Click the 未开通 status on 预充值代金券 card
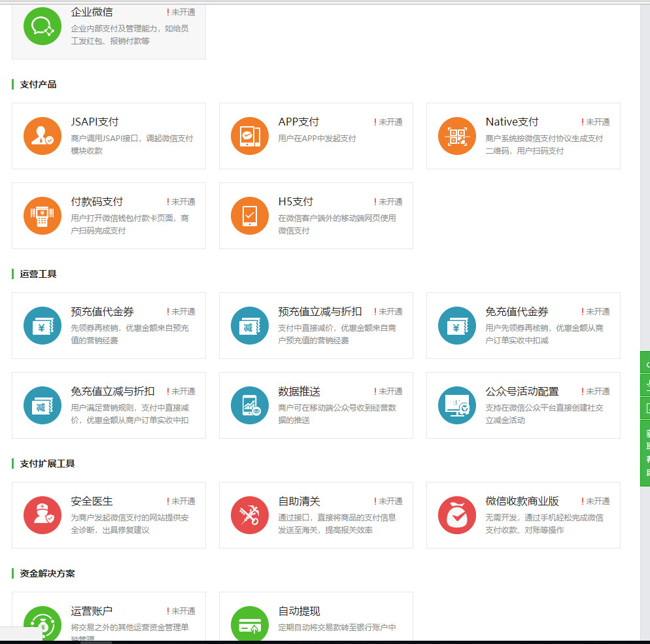 [181, 312]
